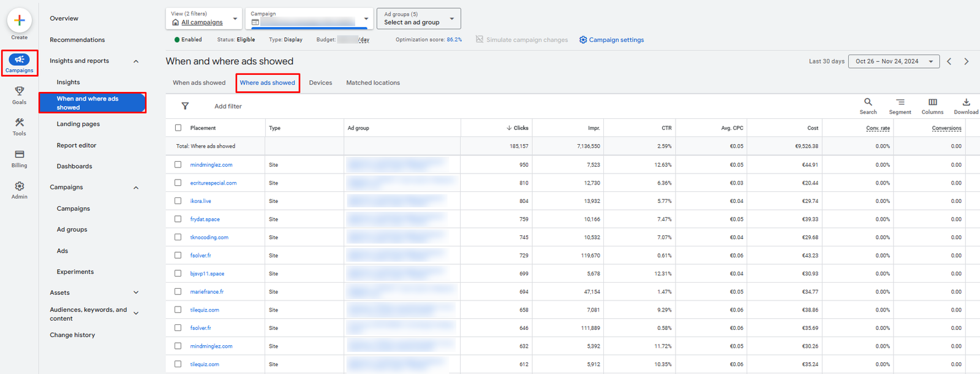Click the Add filter field
The image size is (980, 374).
[228, 106]
